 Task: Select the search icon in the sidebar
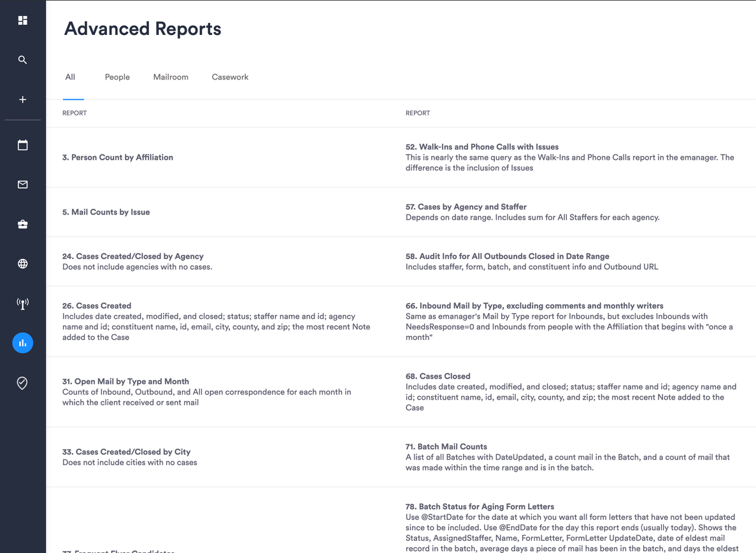[x=22, y=59]
